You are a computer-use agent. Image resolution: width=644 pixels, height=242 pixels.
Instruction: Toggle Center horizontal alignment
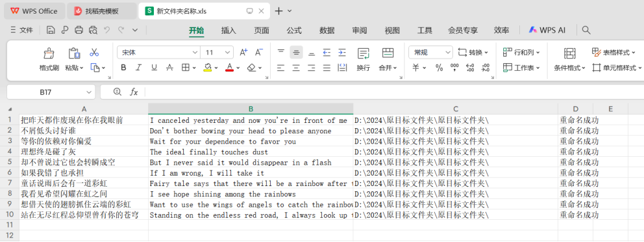[296, 68]
